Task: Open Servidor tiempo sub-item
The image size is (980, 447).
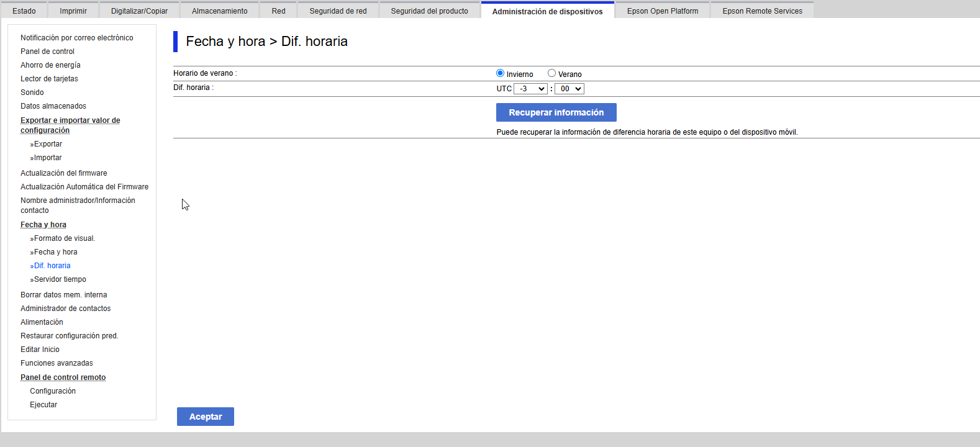Action: pyautogui.click(x=60, y=279)
